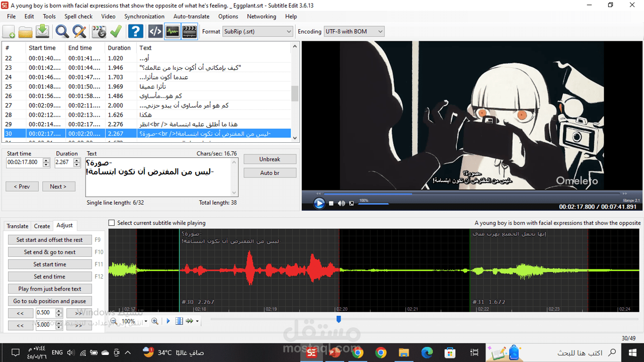Open the Tools menu

pos(49,16)
